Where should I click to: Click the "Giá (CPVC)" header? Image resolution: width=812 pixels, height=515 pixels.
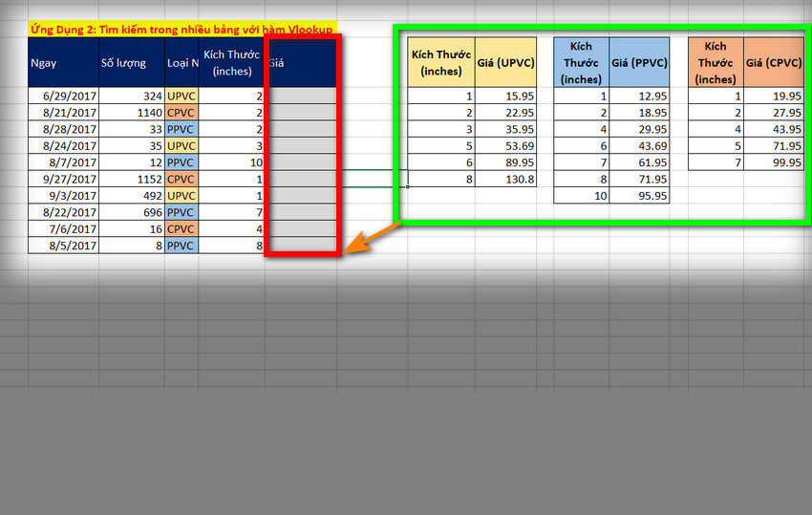click(774, 63)
